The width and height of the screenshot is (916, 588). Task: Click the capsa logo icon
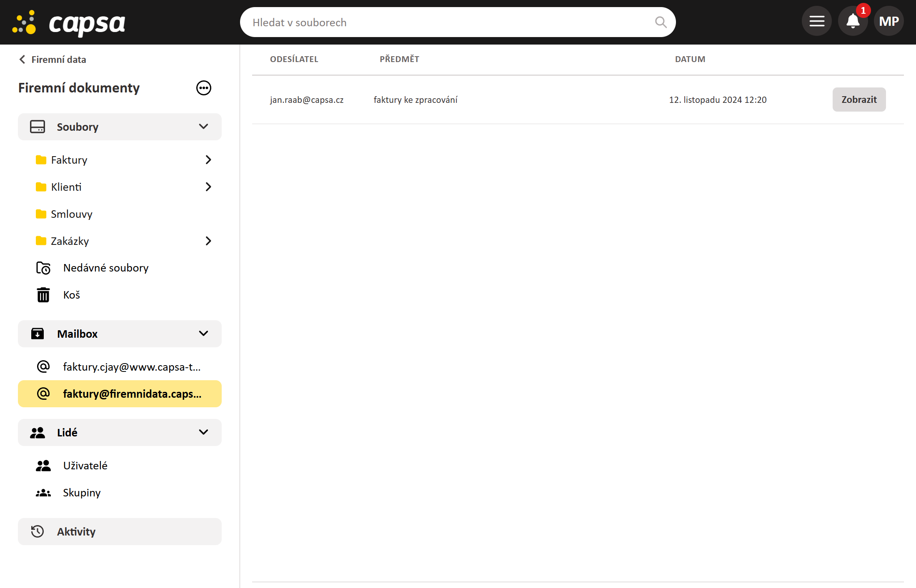click(x=25, y=22)
